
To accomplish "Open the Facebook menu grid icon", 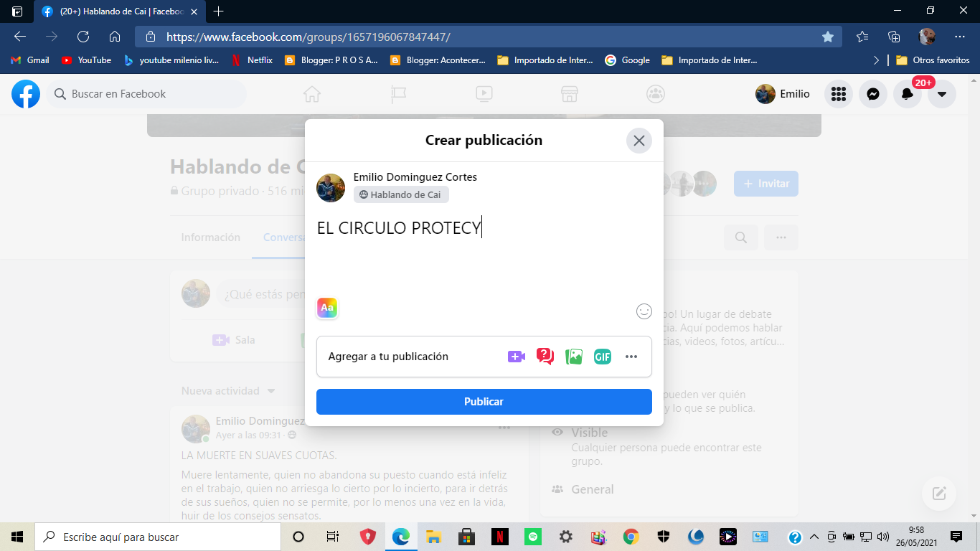I will [839, 94].
